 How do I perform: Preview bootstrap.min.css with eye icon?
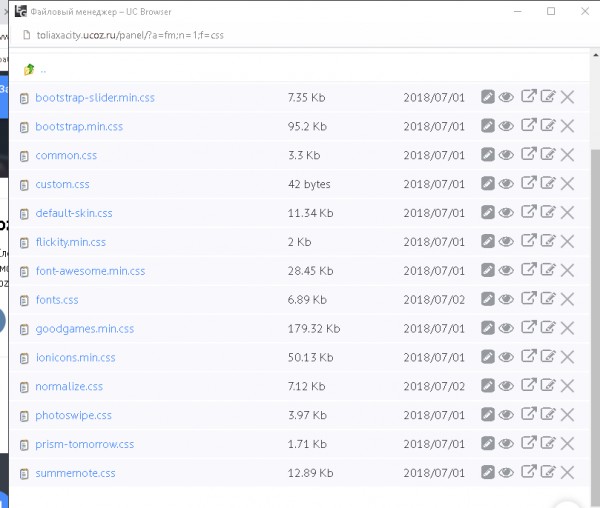coord(506,126)
